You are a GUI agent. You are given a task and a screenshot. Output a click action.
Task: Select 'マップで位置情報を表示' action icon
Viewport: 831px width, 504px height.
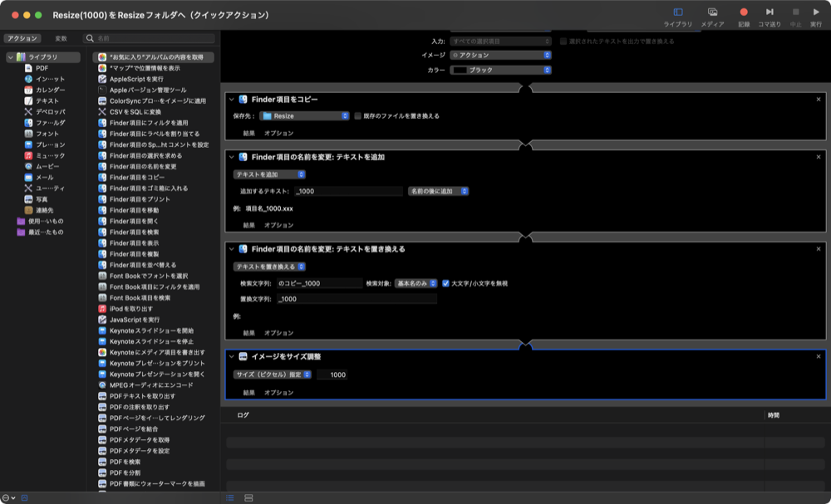[x=102, y=68]
